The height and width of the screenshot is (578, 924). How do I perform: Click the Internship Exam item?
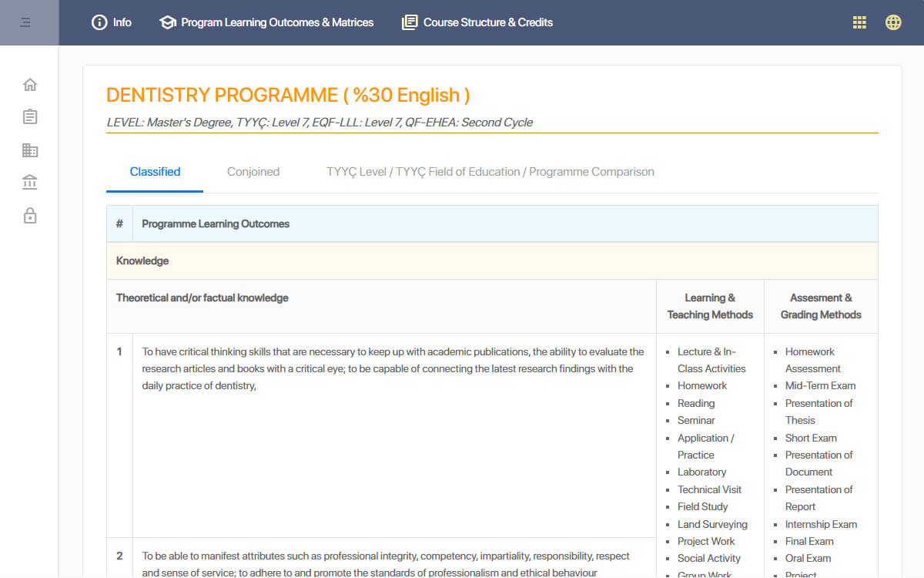(821, 524)
